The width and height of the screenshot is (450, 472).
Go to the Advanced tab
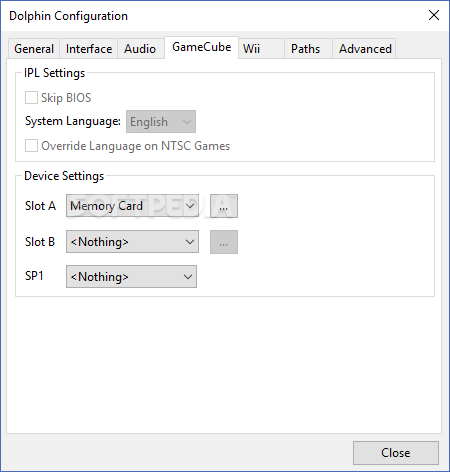click(364, 49)
